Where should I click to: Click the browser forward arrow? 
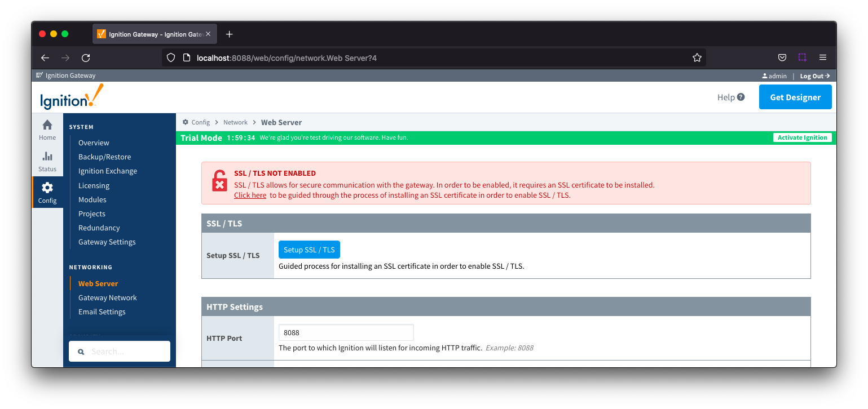click(x=65, y=57)
